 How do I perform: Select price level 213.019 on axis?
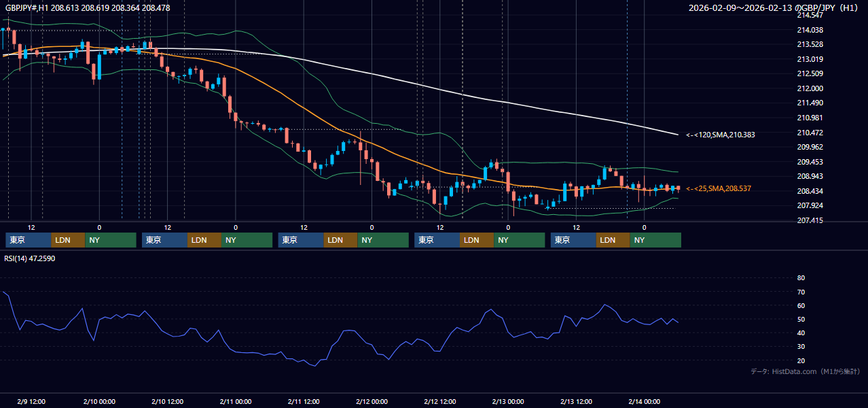[810, 59]
